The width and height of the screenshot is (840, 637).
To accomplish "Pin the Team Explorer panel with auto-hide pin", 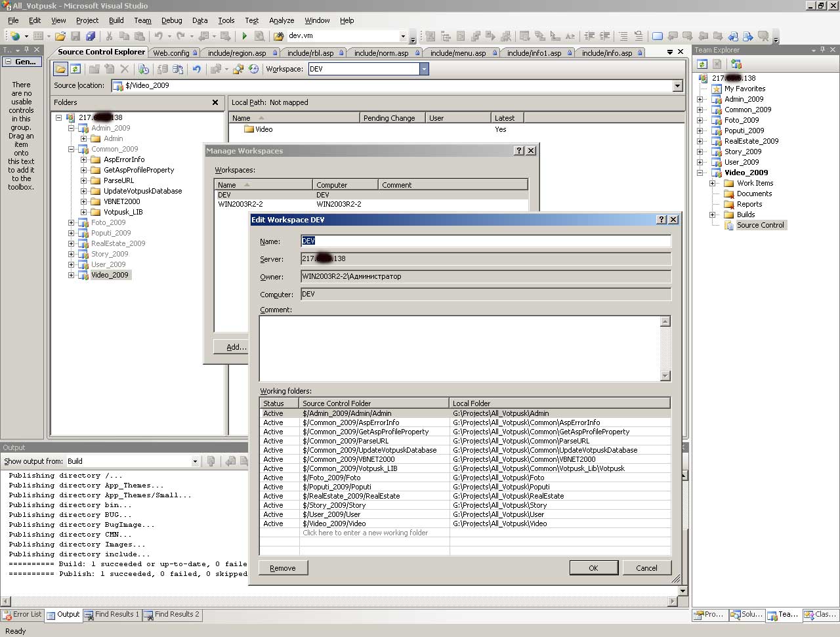I will [x=823, y=50].
